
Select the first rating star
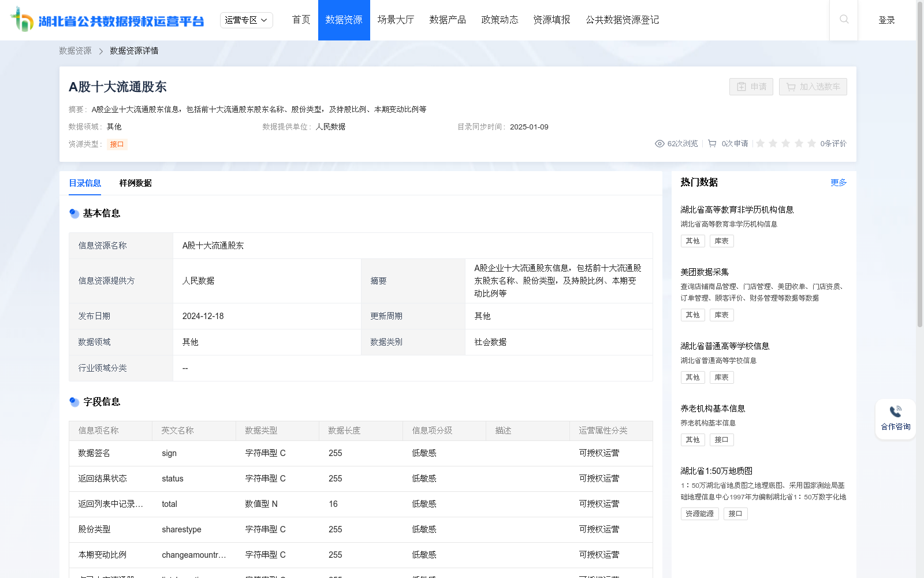761,143
